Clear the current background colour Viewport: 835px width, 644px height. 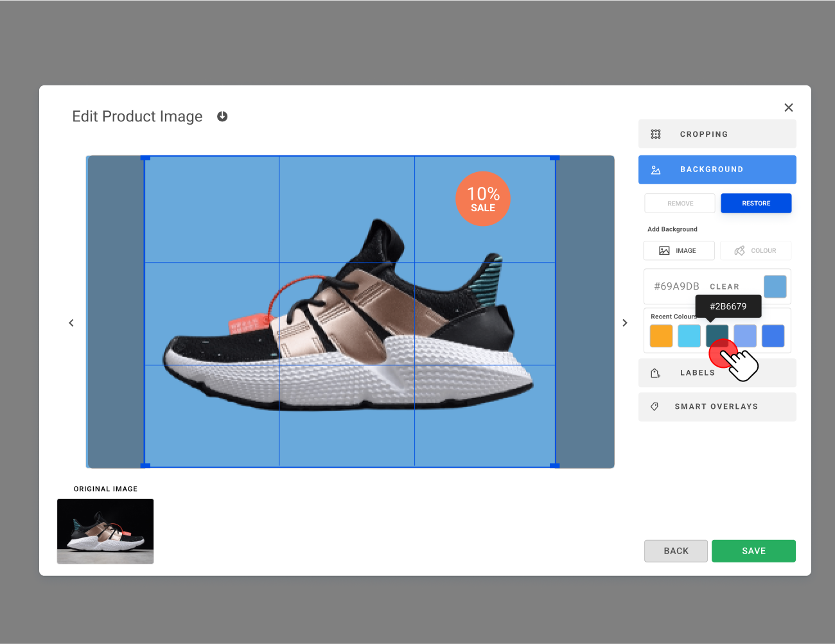pos(725,286)
